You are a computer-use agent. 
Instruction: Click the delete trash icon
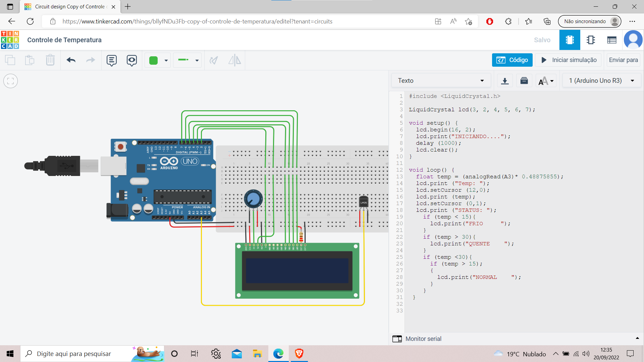(50, 60)
